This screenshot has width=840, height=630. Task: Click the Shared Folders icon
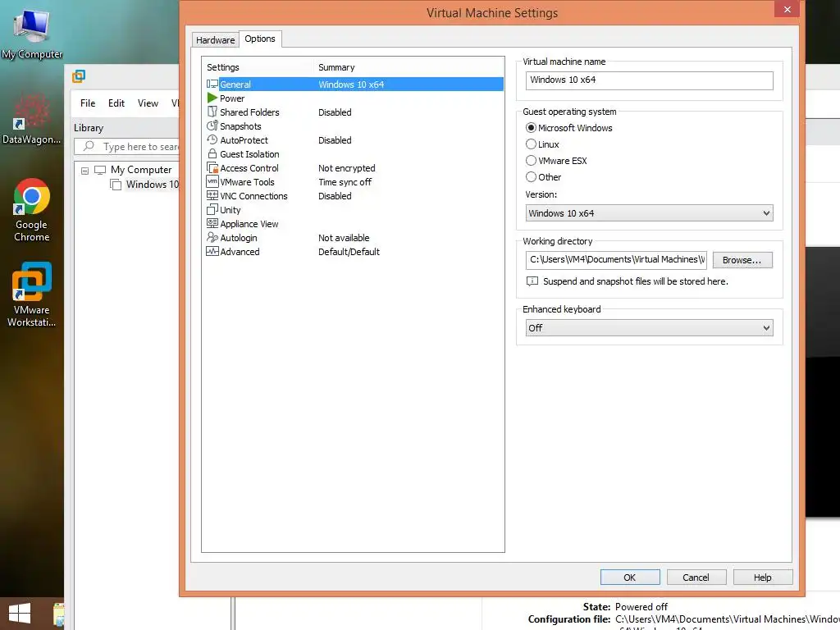212,112
